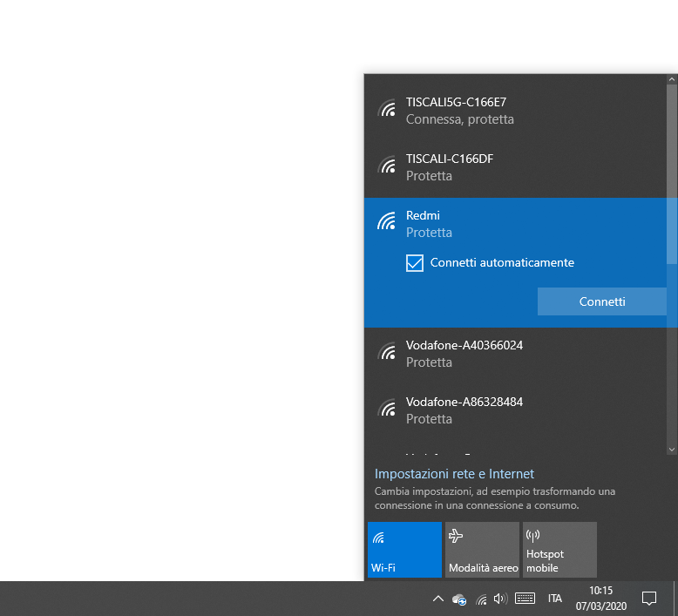The image size is (678, 616).
Task: Click the signal icon beside Vodafone-A40366024
Action: (386, 352)
